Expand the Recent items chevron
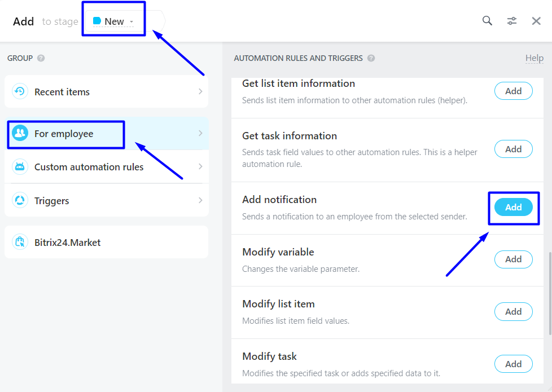This screenshot has height=392, width=552. (200, 91)
